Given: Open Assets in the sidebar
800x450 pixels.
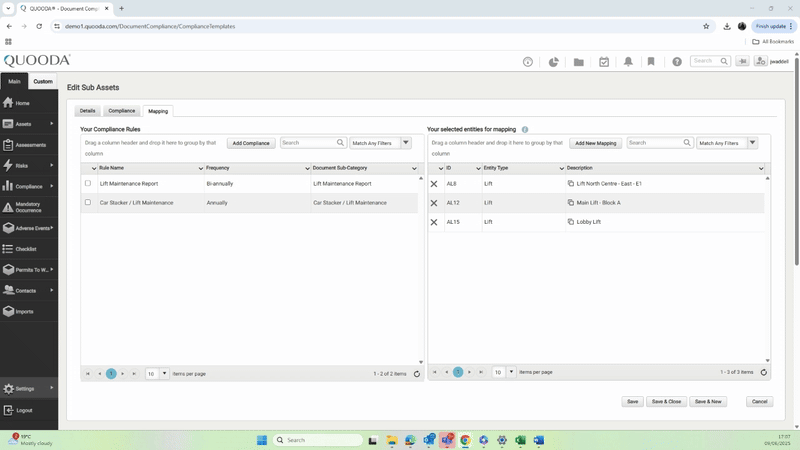Looking at the screenshot, I should pyautogui.click(x=29, y=124).
